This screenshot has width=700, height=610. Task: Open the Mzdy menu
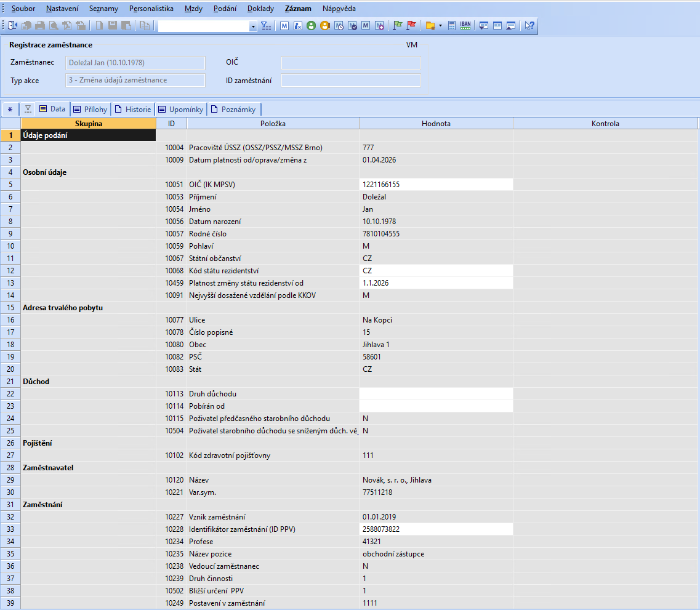(193, 9)
